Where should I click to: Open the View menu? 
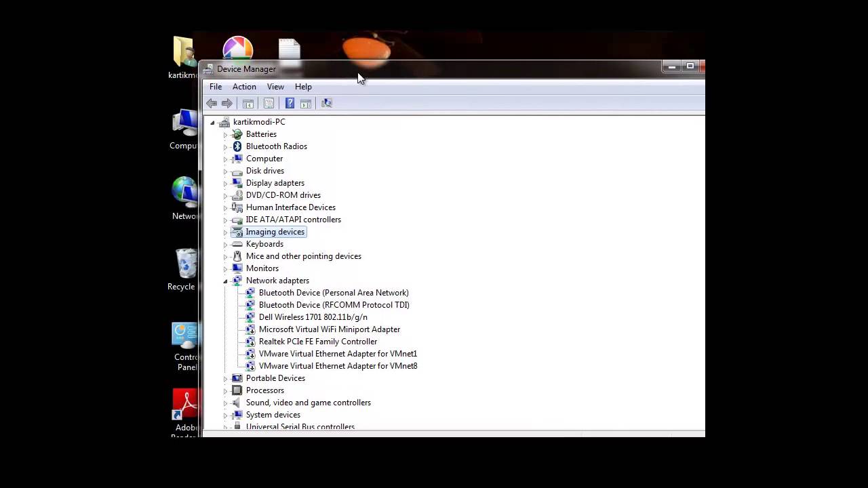[x=275, y=87]
